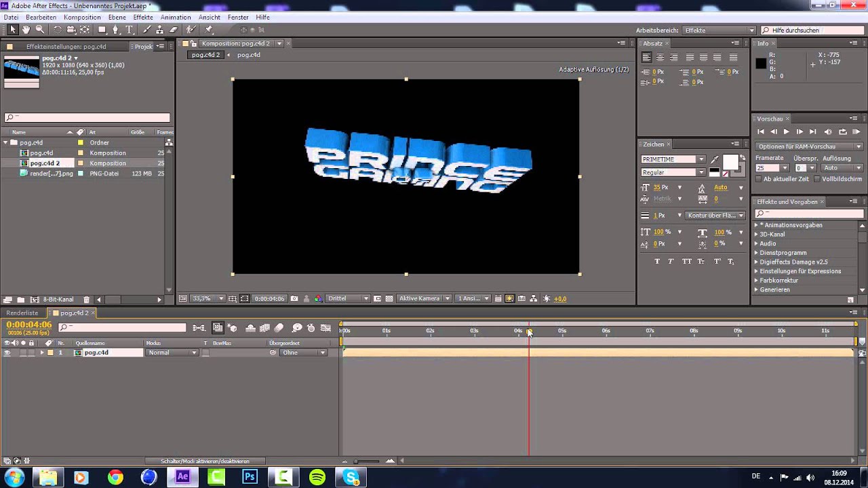
Task: Select the Pan Behind anchor point tool
Action: [85, 30]
